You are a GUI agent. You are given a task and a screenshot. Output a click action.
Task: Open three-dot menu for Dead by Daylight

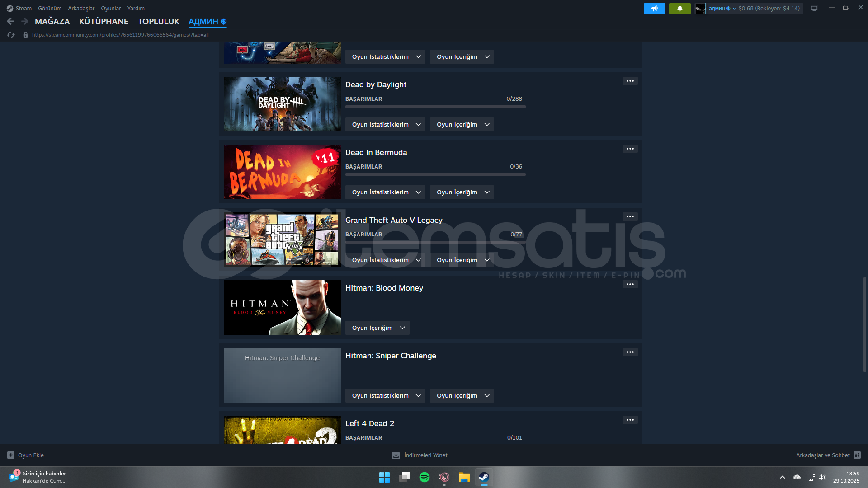point(630,81)
